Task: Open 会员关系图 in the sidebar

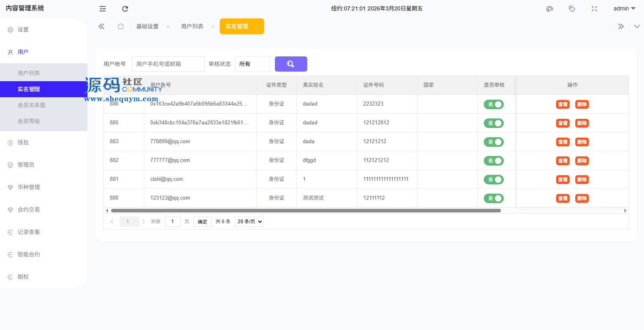Action: (x=32, y=105)
